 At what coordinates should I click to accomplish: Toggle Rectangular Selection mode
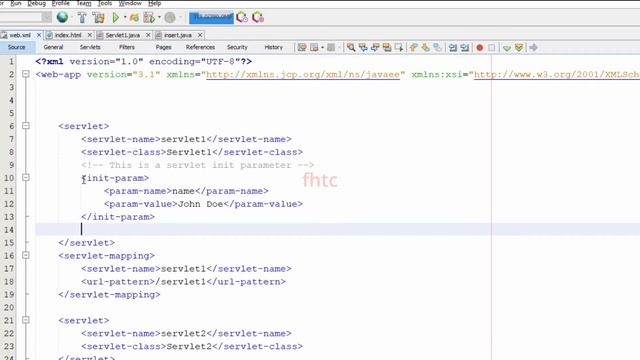(399, 48)
